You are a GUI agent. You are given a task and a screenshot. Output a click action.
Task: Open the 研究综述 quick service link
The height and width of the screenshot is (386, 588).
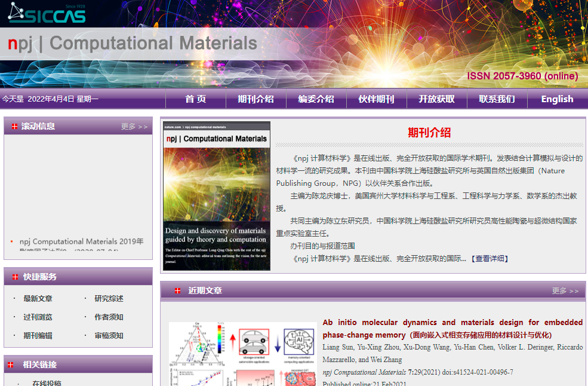click(x=109, y=299)
